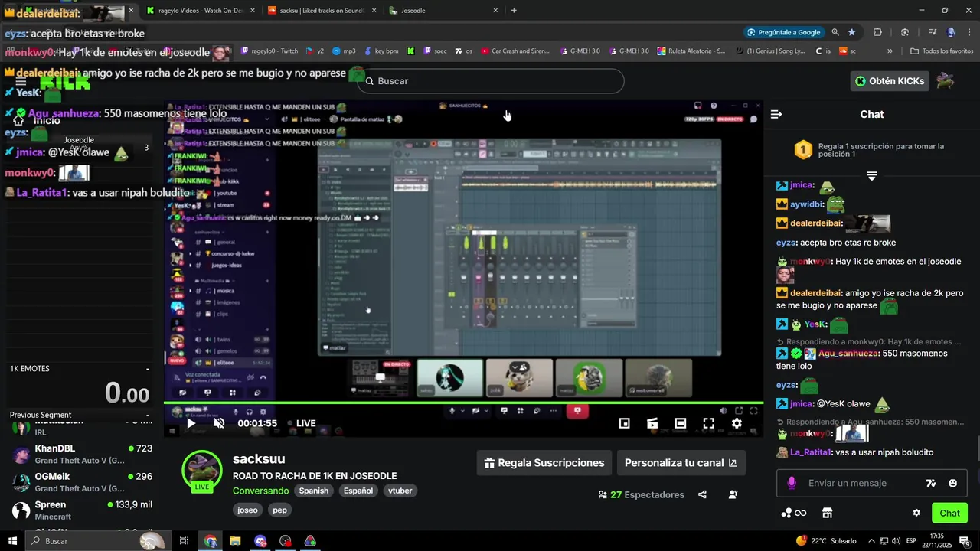Open the rageylo0 - Twitch bookmark
This screenshot has width=980, height=551.
pyautogui.click(x=269, y=51)
